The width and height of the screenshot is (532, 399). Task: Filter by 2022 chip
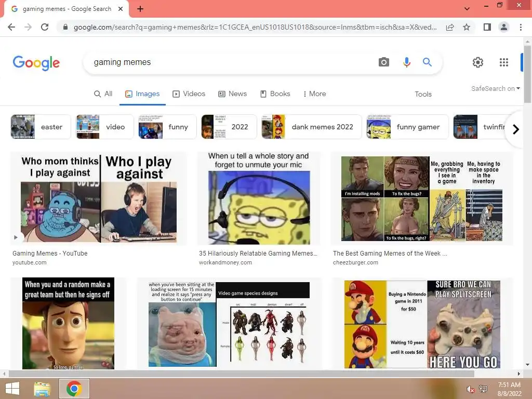point(229,127)
